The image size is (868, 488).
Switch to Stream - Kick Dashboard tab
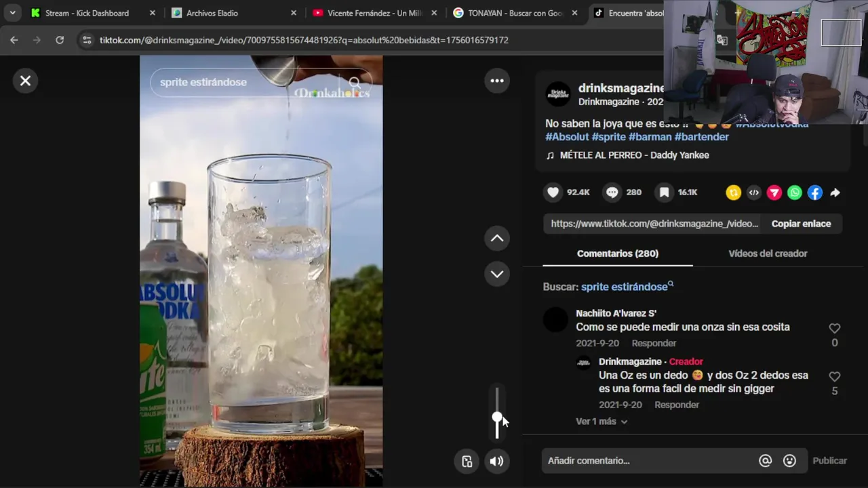pyautogui.click(x=87, y=13)
